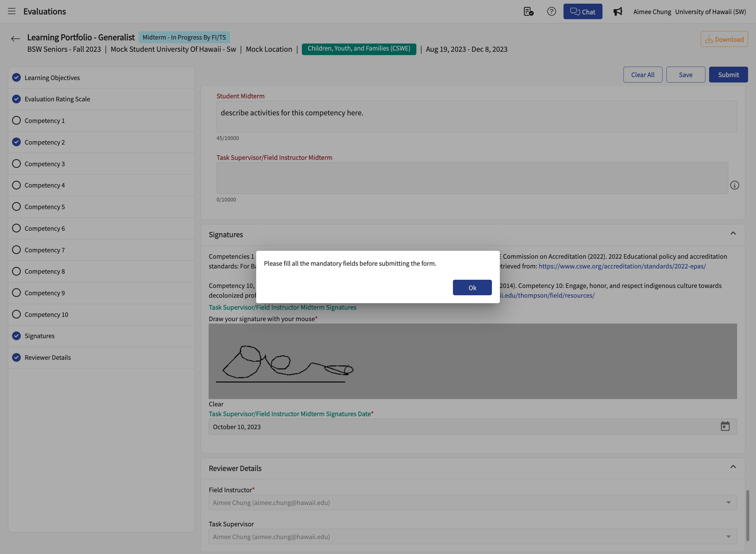Click the Reviewer Details checkmark icon
Image resolution: width=756 pixels, height=554 pixels.
tap(16, 357)
